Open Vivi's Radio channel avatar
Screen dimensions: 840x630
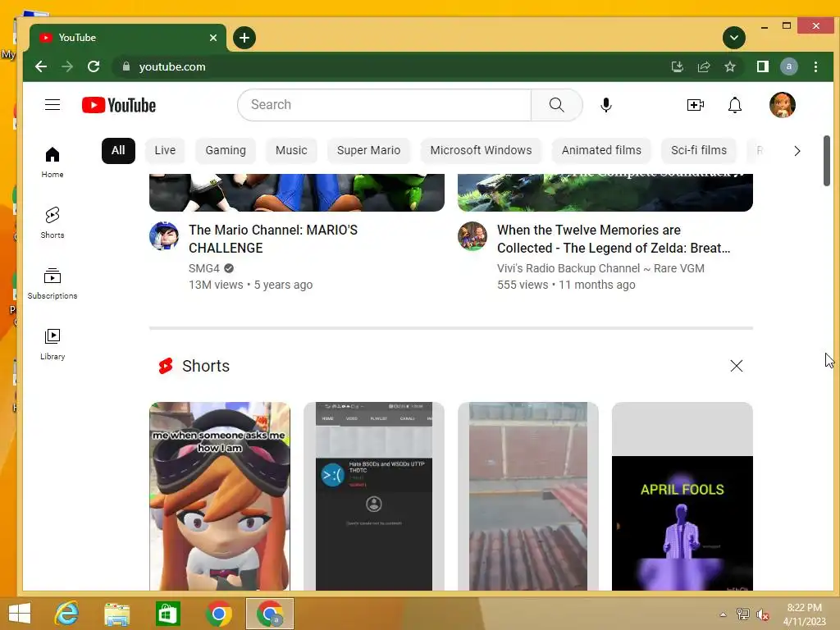click(x=472, y=235)
